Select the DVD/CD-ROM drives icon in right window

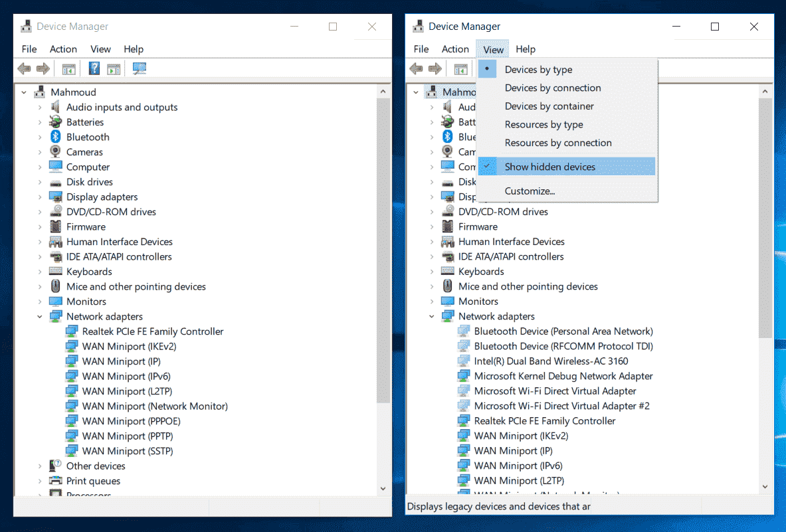coord(448,211)
